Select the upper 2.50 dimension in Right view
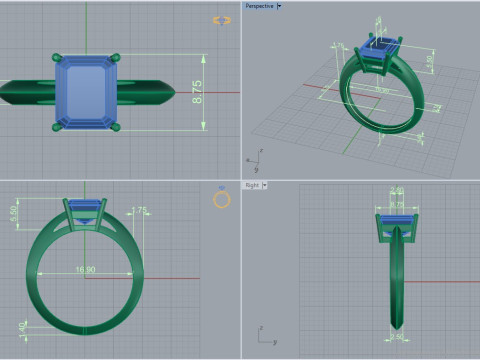Image resolution: width=480 pixels, height=360 pixels. click(397, 190)
